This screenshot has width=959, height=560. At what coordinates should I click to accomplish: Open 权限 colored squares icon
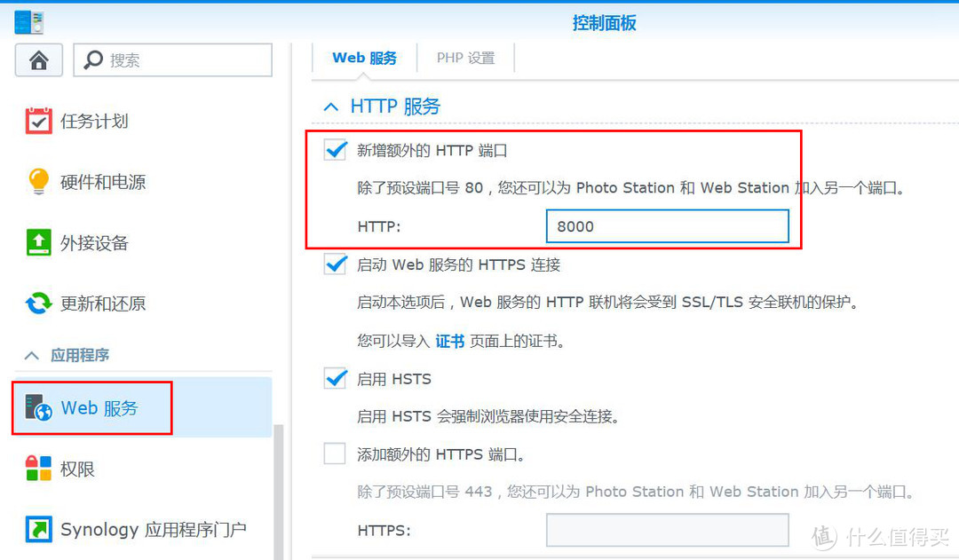click(x=38, y=469)
